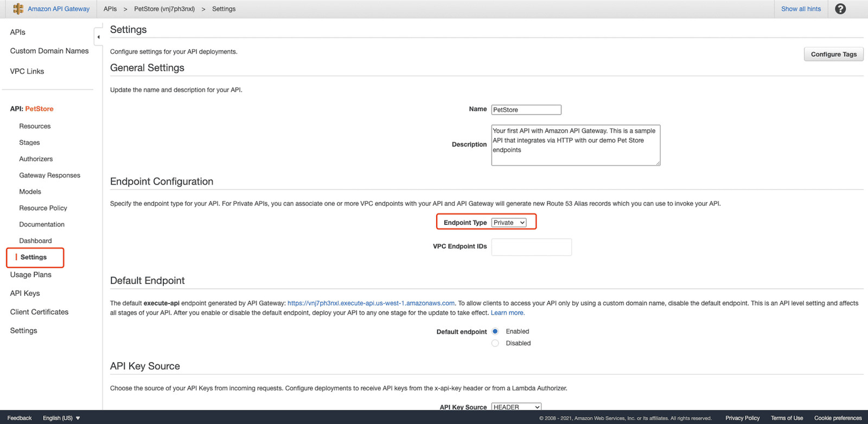Open Authorizers under PetStore API
The height and width of the screenshot is (424, 868).
click(x=36, y=159)
